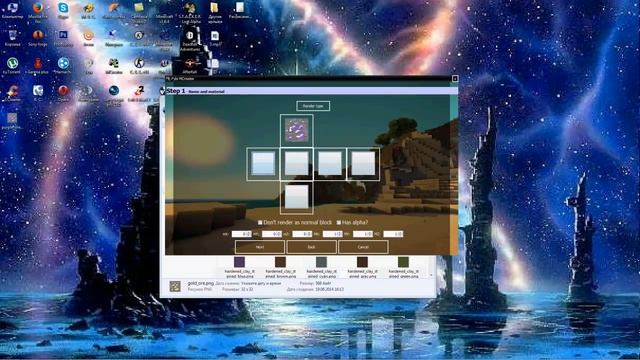Choose the far-right empty texture slot
This screenshot has width=640, height=360.
click(363, 164)
